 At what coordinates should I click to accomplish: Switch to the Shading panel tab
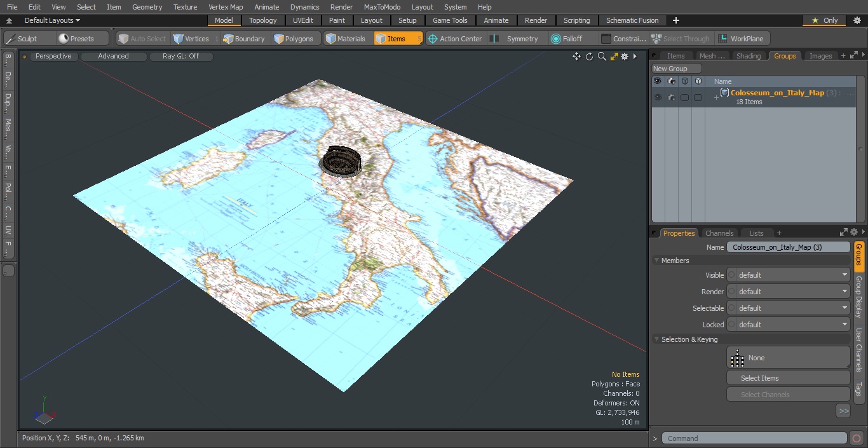point(749,56)
